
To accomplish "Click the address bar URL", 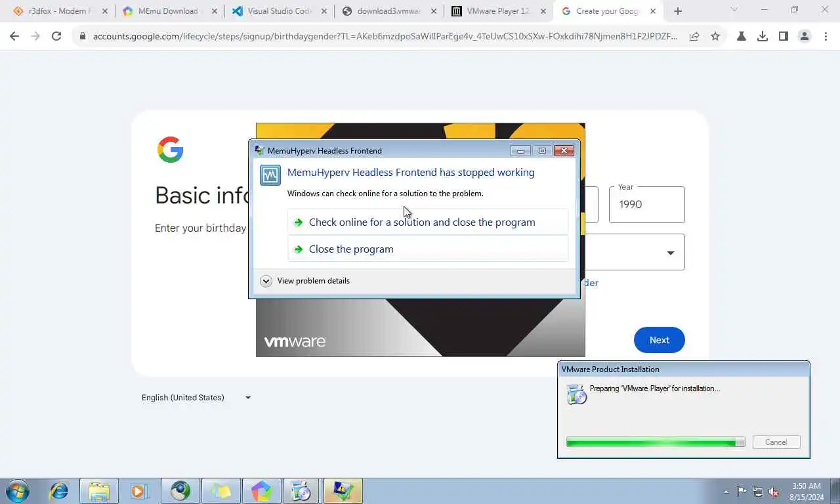I will click(x=385, y=37).
